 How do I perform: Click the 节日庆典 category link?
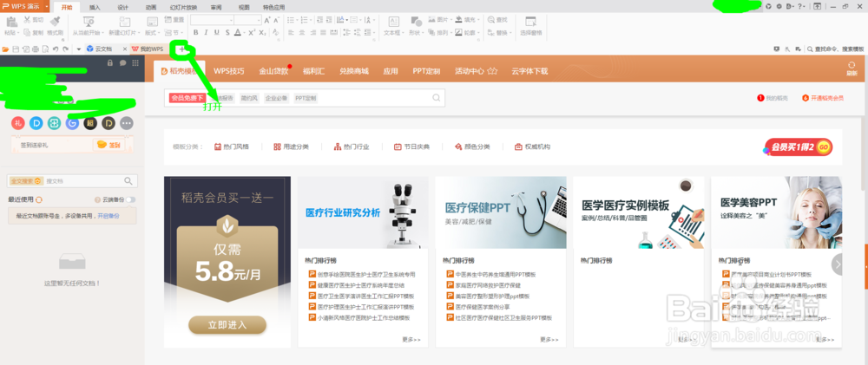[x=411, y=147]
